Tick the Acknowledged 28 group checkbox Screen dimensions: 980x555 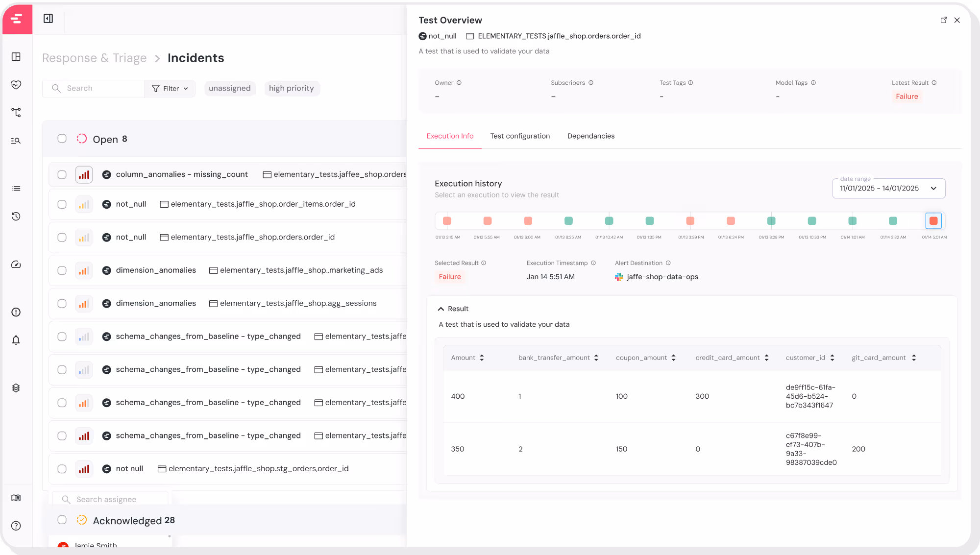click(x=62, y=520)
